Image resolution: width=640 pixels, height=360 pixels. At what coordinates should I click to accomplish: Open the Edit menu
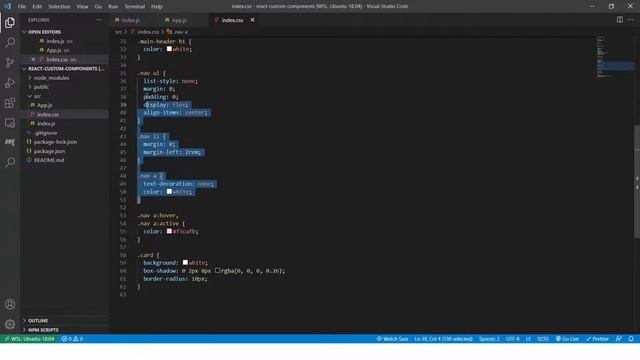(x=37, y=6)
